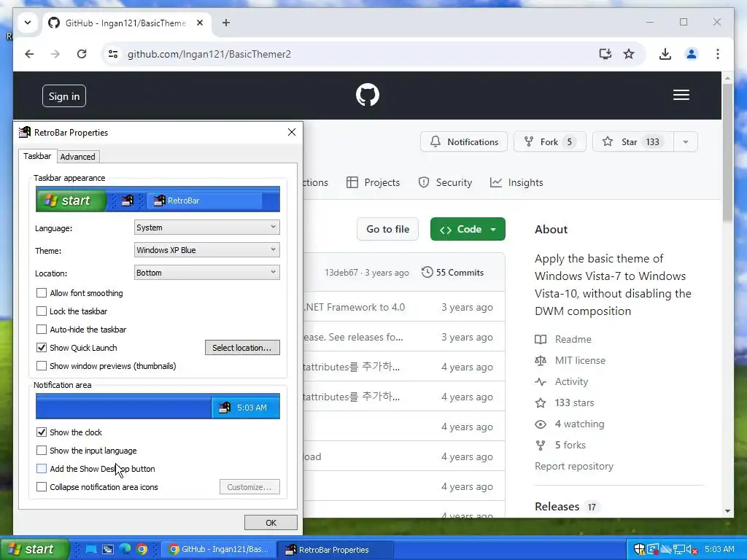Screen dimensions: 747x560
Task: Go back in Chrome browser
Action: (29, 54)
